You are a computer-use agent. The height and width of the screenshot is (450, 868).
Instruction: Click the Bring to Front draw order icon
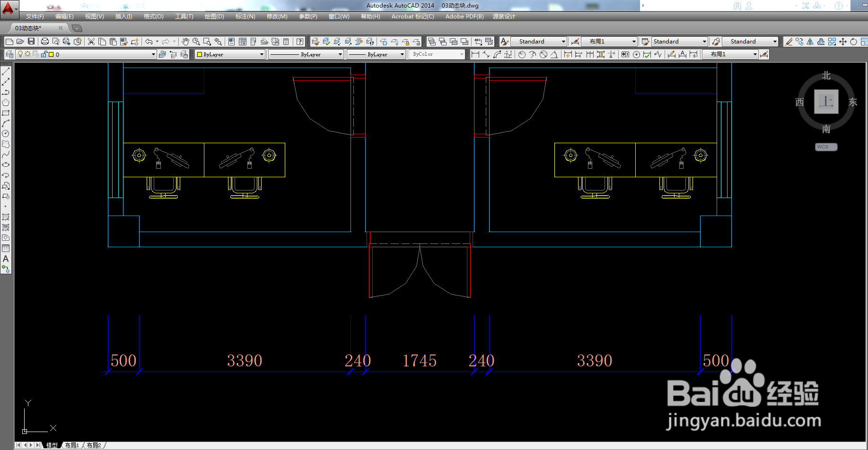click(x=432, y=42)
